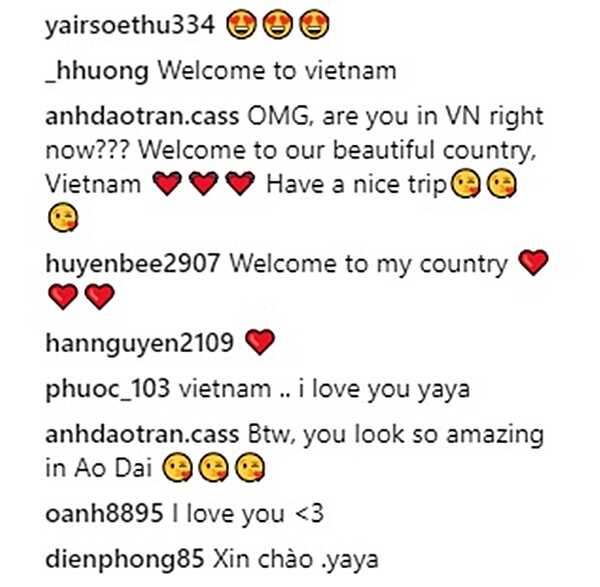Click the lone kissing emoji below Vietnam
The width and height of the screenshot is (600, 587).
point(63,217)
